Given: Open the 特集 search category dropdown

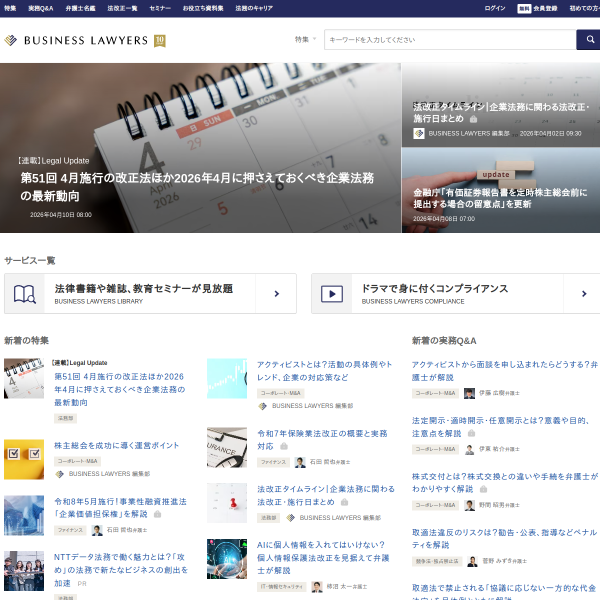Looking at the screenshot, I should [x=305, y=39].
